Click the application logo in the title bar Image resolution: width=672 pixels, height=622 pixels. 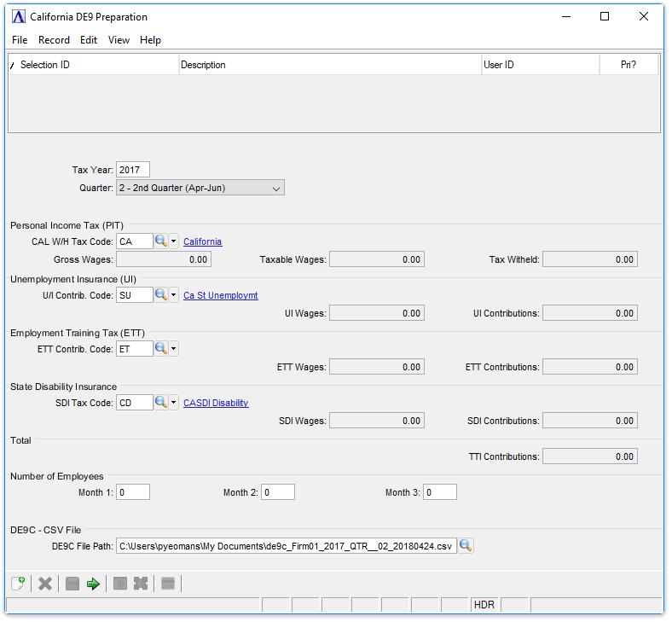[x=19, y=17]
